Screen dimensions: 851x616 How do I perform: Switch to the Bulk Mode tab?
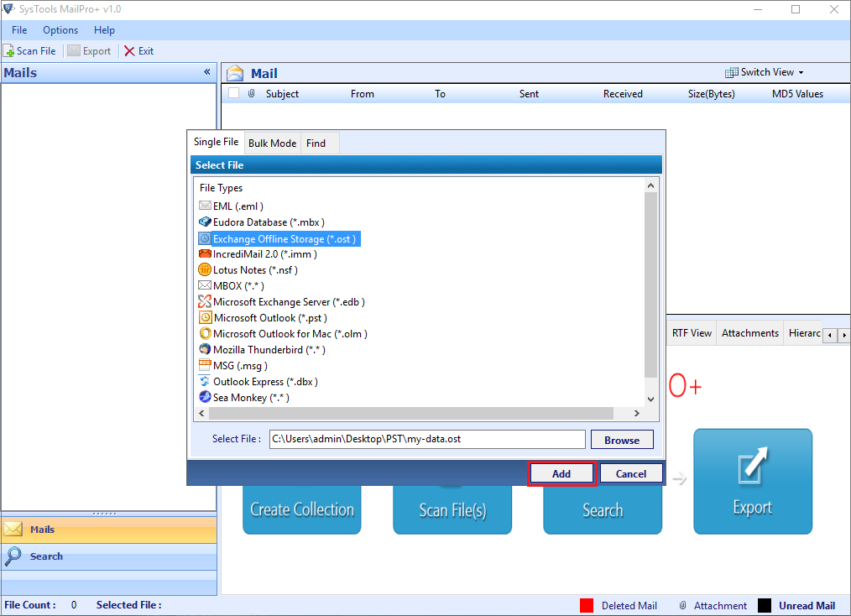coord(273,144)
